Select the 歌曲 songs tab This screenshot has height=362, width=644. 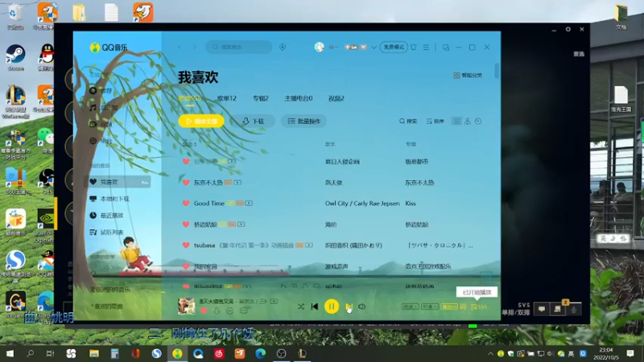[190, 98]
